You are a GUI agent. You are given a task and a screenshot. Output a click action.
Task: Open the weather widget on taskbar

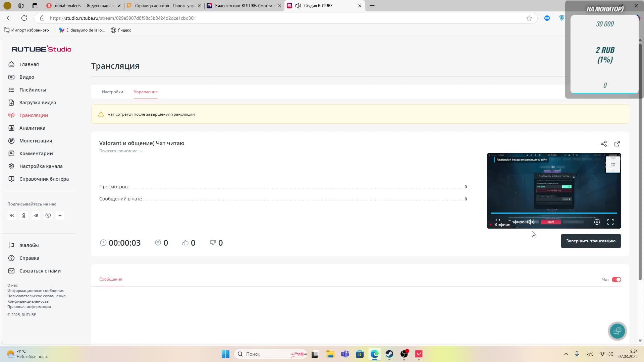[x=27, y=354]
